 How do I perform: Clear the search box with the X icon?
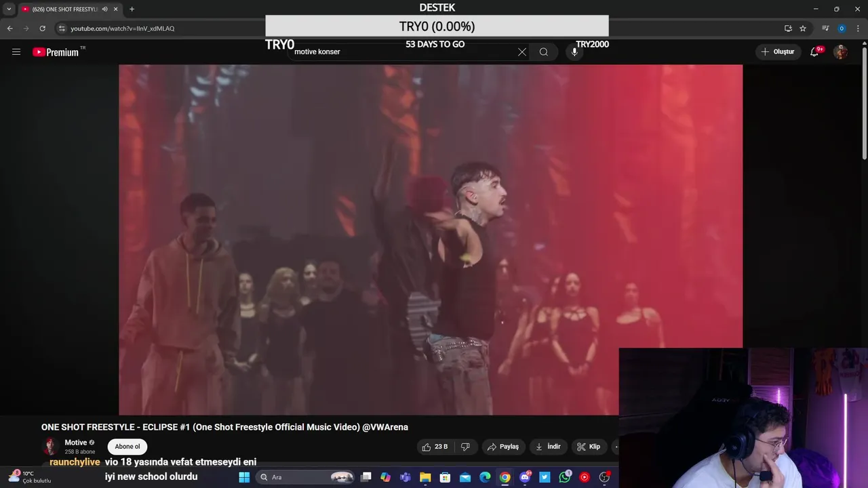[522, 52]
